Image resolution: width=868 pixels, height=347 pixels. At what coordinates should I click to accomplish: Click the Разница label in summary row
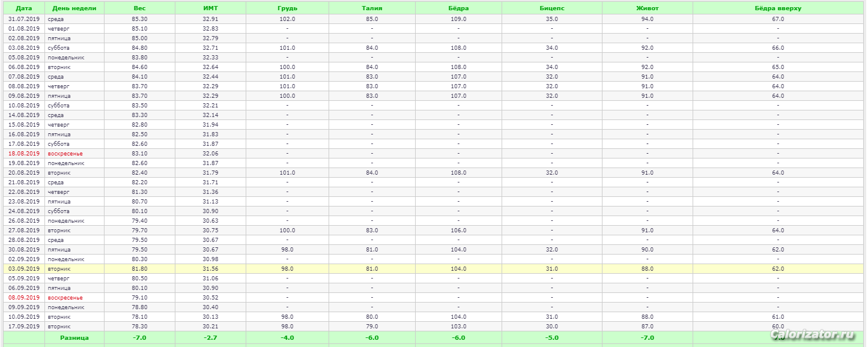point(74,338)
